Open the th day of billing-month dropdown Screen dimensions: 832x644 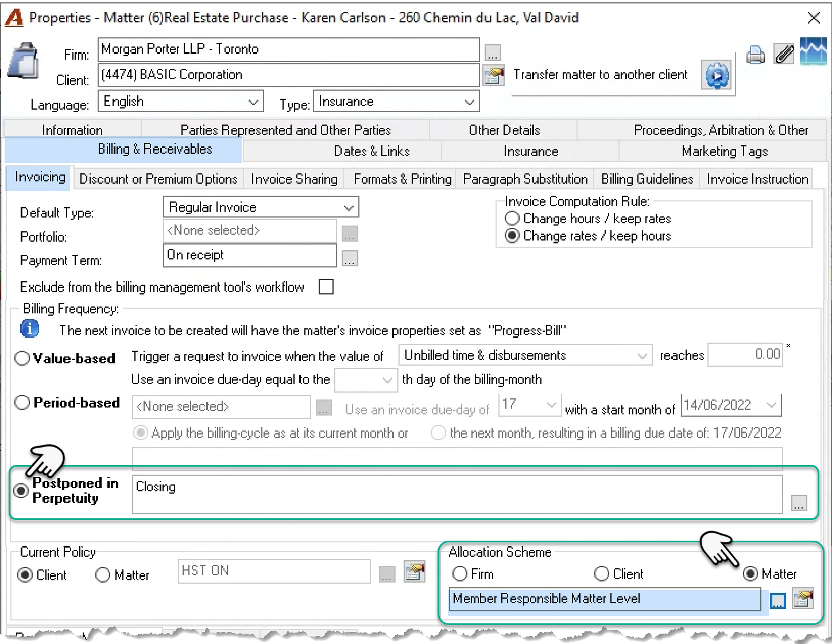click(367, 380)
